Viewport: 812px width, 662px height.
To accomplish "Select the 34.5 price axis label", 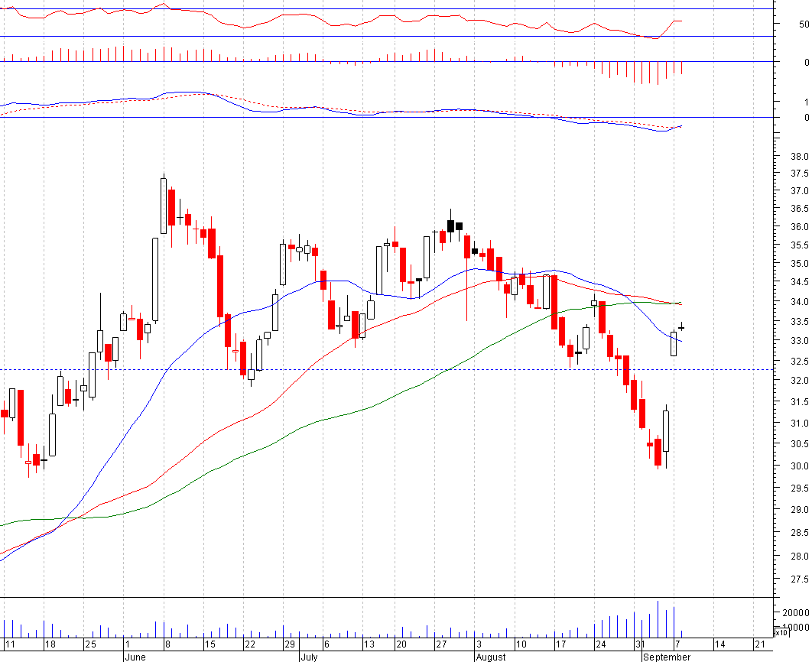I will pyautogui.click(x=800, y=282).
